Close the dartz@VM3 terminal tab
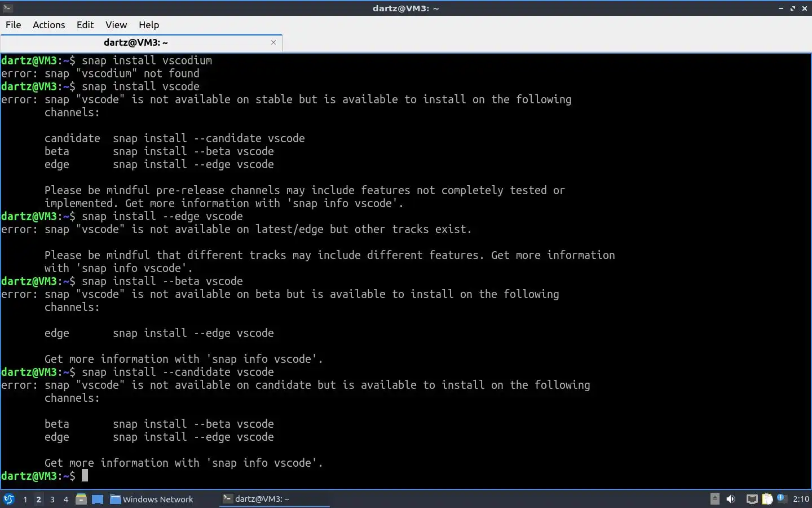Viewport: 812px width, 508px height. click(273, 42)
